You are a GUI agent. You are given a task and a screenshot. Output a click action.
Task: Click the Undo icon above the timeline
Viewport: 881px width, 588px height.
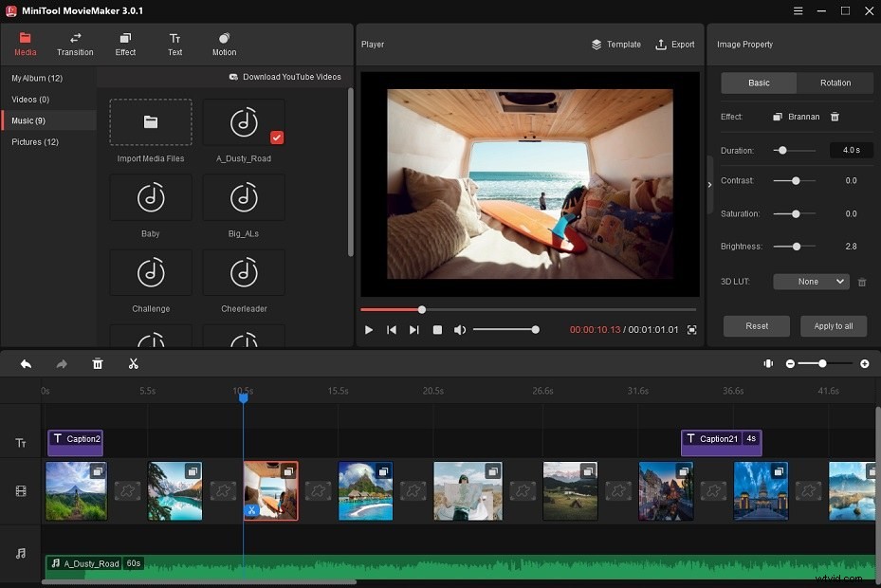point(26,363)
